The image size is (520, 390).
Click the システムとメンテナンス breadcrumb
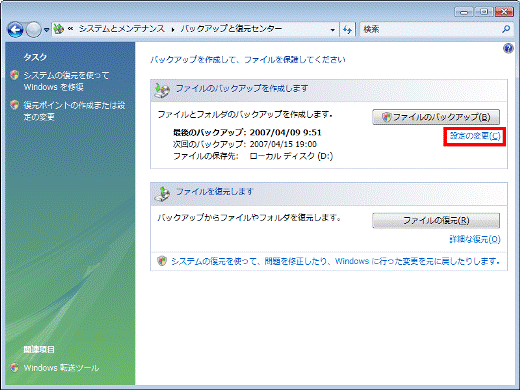(x=122, y=29)
